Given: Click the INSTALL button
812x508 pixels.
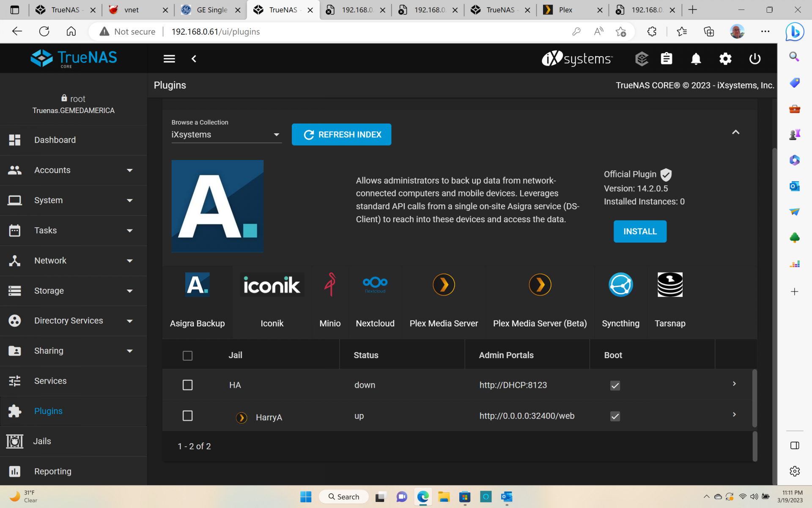Looking at the screenshot, I should (640, 232).
